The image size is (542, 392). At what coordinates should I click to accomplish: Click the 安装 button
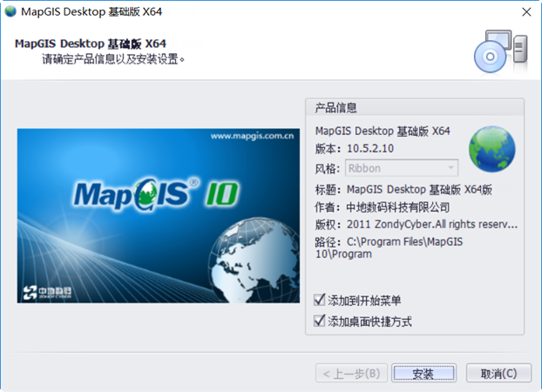point(423,373)
